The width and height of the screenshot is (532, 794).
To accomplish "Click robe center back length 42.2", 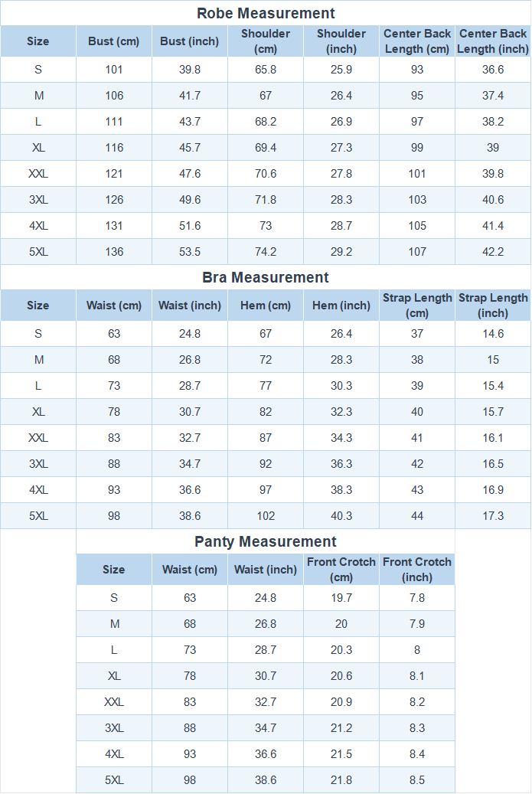I will point(493,252).
